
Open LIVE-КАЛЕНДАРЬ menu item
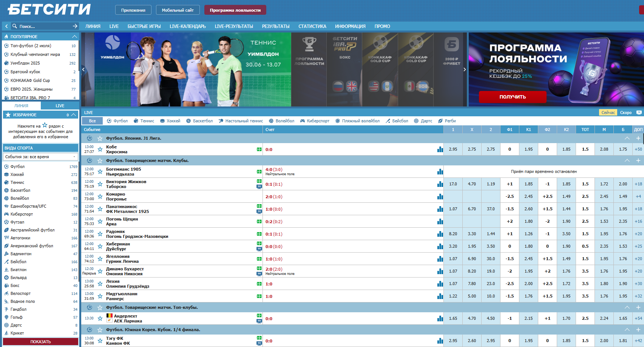point(188,26)
